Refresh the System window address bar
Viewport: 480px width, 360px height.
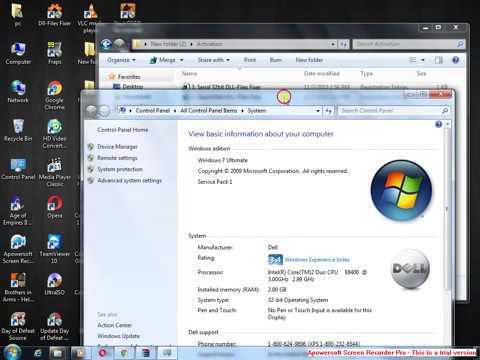point(329,111)
